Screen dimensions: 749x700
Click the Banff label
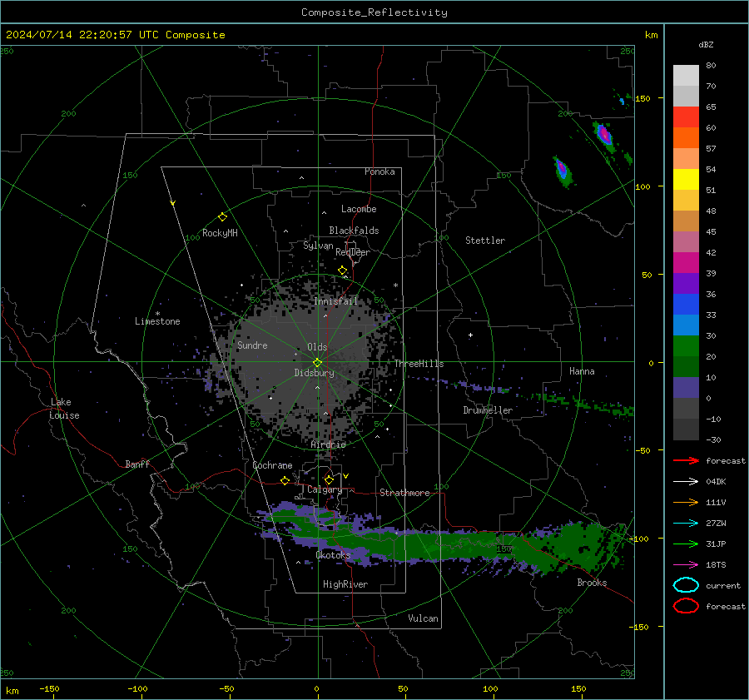click(137, 464)
